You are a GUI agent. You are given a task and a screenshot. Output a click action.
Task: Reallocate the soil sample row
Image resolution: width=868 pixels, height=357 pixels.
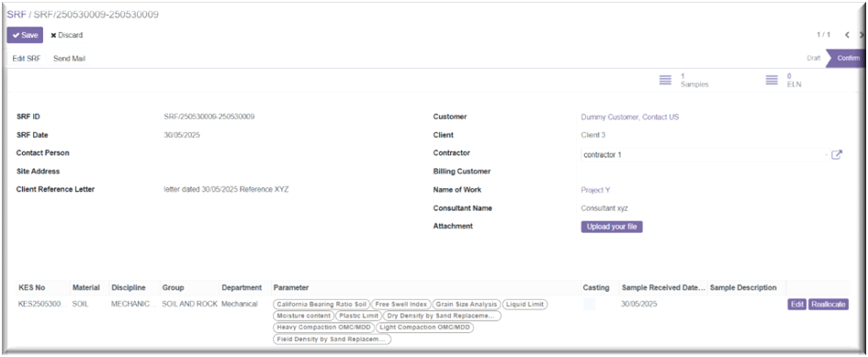(x=829, y=305)
